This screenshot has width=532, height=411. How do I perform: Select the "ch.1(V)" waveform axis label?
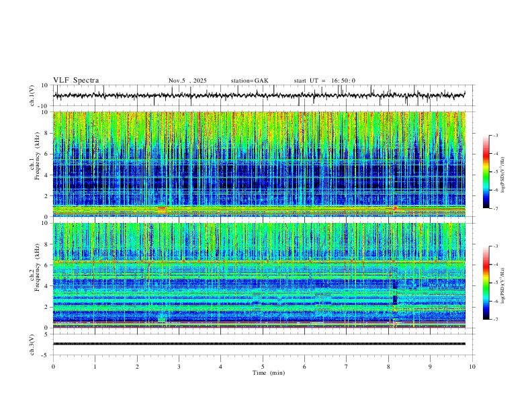pyautogui.click(x=32, y=95)
